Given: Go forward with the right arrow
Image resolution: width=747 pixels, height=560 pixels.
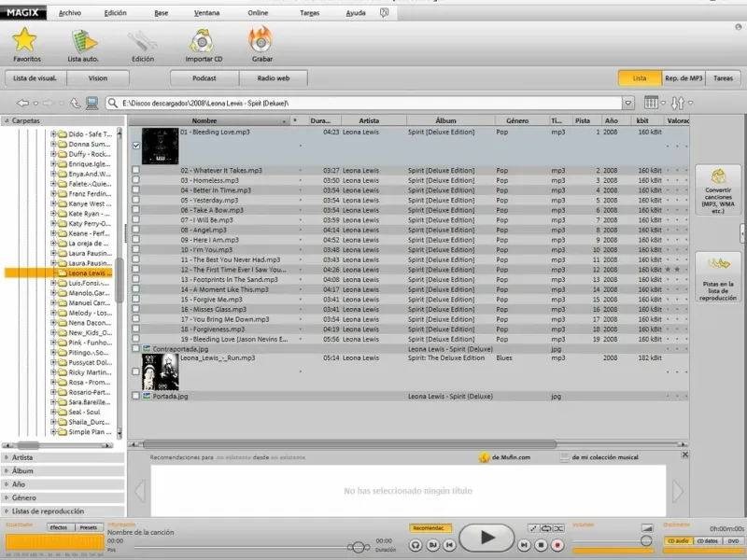Looking at the screenshot, I should (49, 103).
